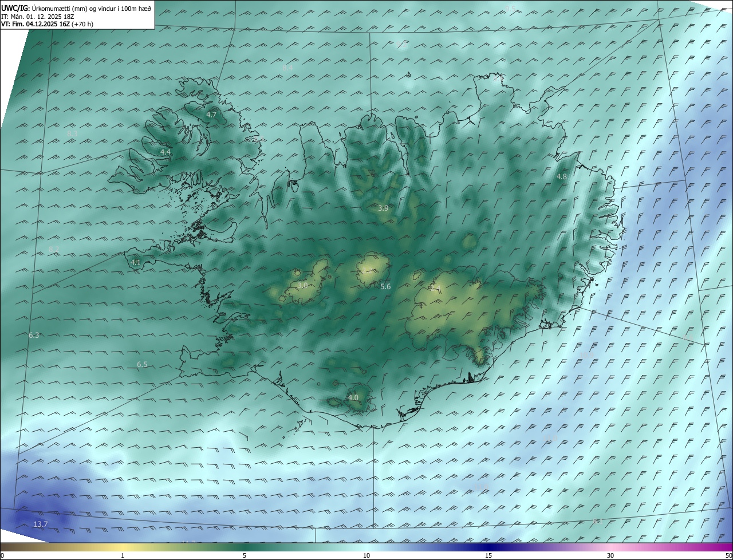Screen dimensions: 733x560
Task: Click the 4.8 value label in east Iceland
Action: pos(562,176)
